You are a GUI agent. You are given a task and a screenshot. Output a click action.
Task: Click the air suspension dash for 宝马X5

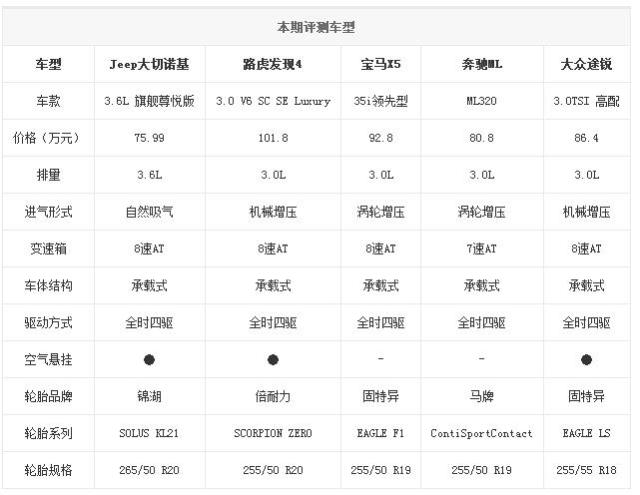click(x=380, y=358)
